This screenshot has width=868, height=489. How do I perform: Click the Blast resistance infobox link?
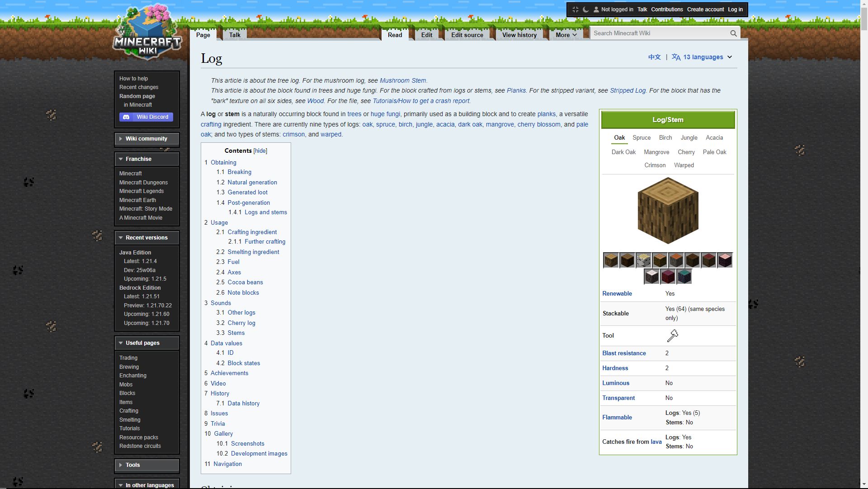(624, 353)
